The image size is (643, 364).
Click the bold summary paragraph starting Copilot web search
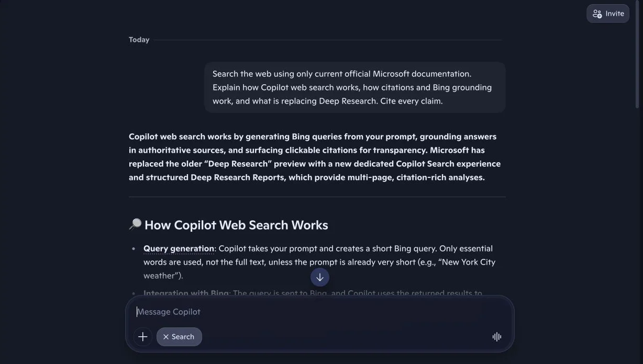pos(315,157)
